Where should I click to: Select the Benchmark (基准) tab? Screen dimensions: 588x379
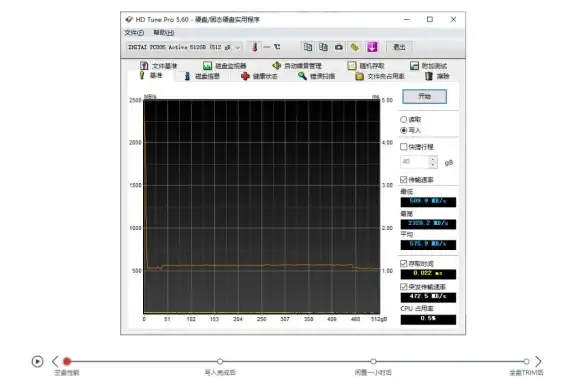[151, 75]
